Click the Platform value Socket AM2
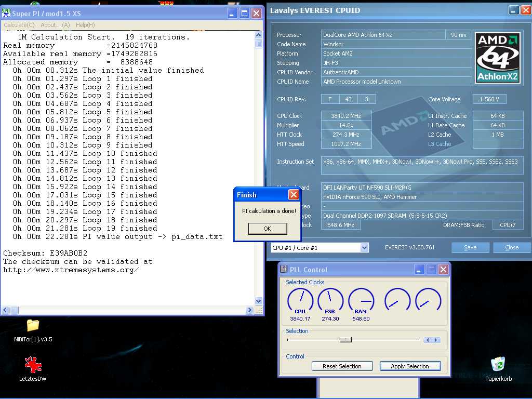 point(396,54)
